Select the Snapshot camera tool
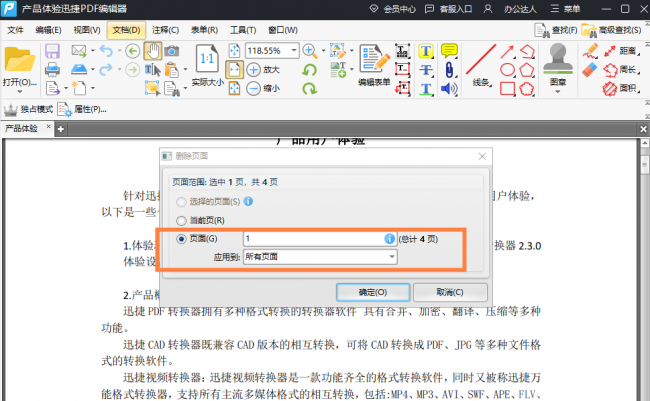The height and width of the screenshot is (401, 650). (x=172, y=51)
